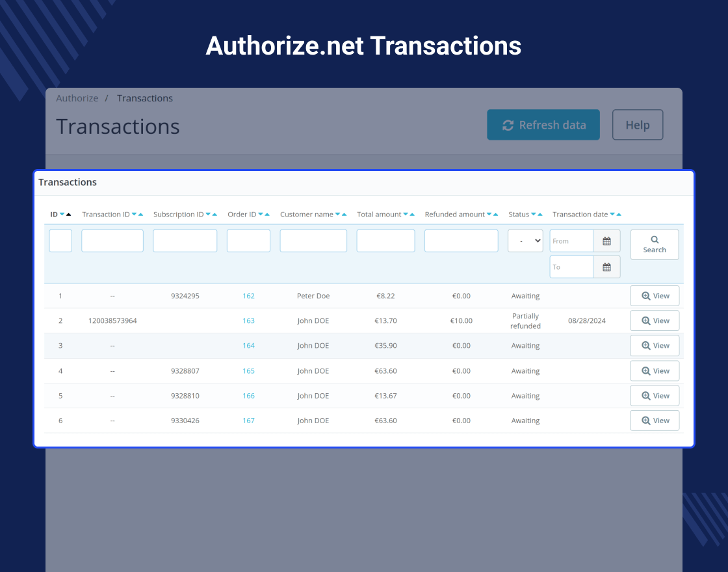
Task: Sort Transaction ID descending arrow
Action: click(134, 214)
